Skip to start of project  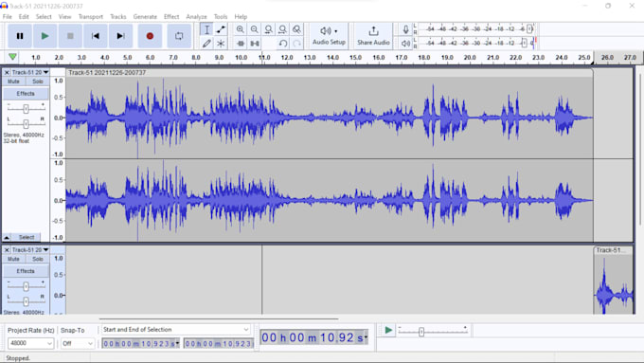click(x=96, y=36)
